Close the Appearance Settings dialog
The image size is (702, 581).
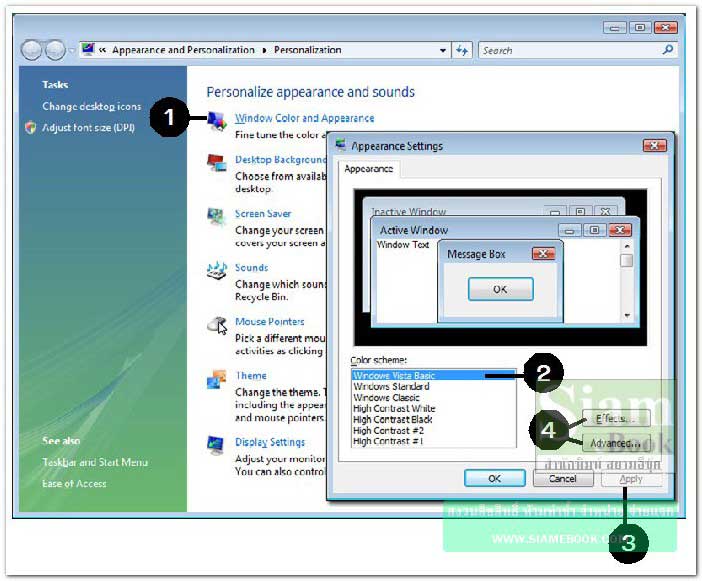point(655,145)
